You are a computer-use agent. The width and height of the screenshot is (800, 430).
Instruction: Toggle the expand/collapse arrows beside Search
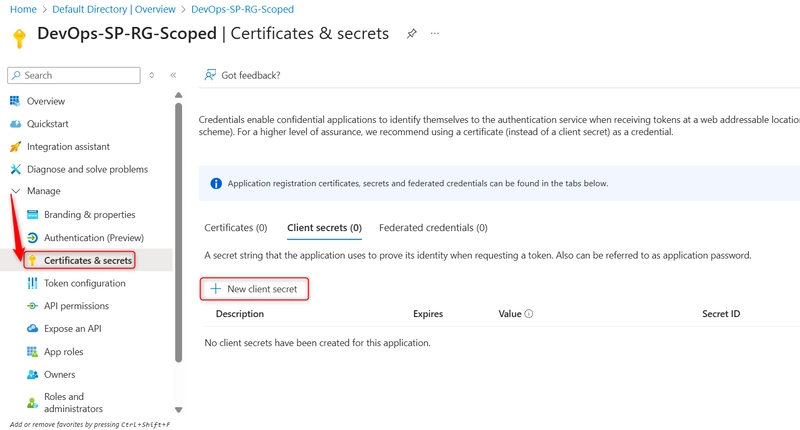[152, 75]
